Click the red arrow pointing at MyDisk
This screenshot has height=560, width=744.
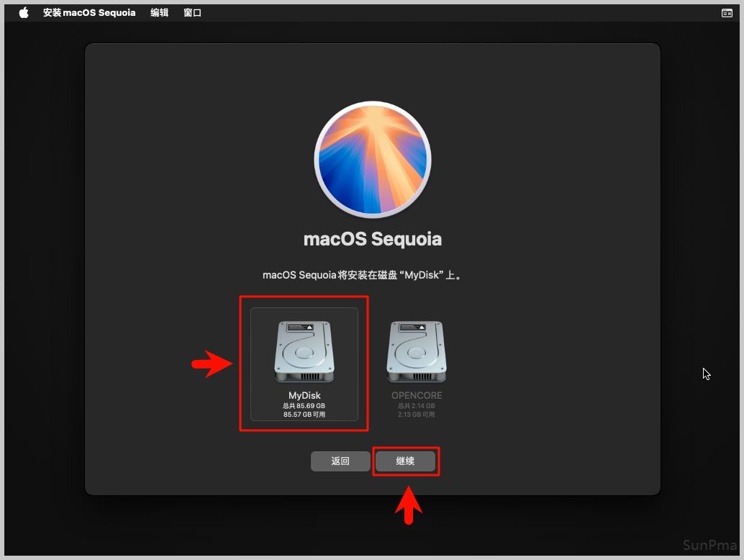(213, 364)
